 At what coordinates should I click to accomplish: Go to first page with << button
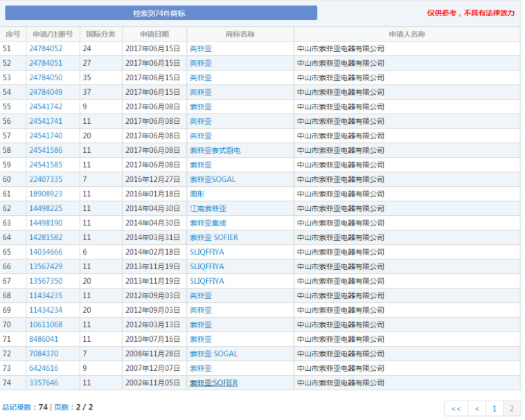[456, 409]
